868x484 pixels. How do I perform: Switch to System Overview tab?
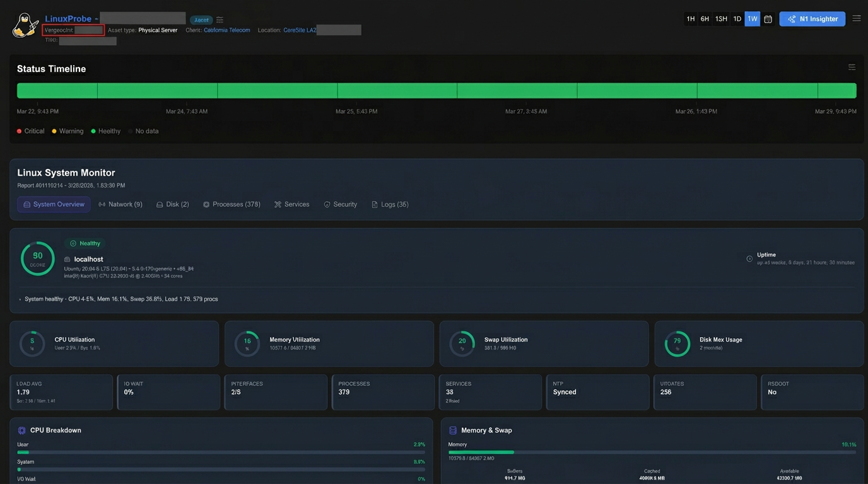click(54, 204)
